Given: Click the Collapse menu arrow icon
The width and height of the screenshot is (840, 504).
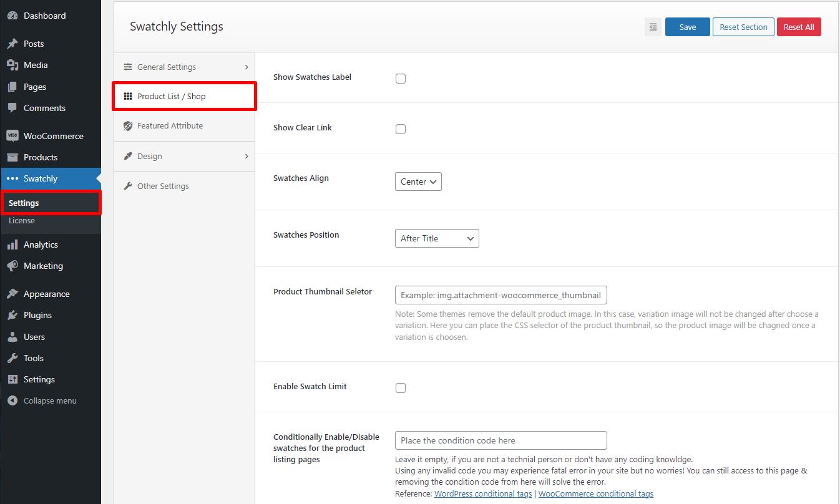Looking at the screenshot, I should click(12, 400).
